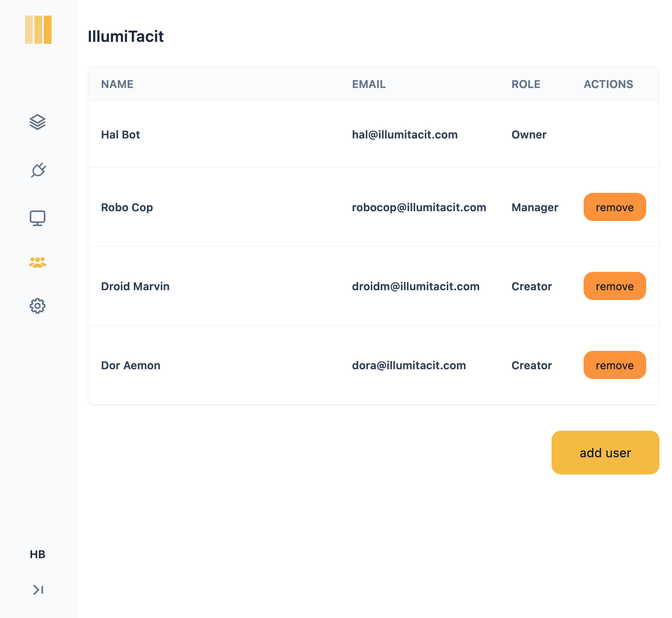Screen dimensions: 672x618
Task: Click the ROLE column header
Action: pyautogui.click(x=525, y=84)
